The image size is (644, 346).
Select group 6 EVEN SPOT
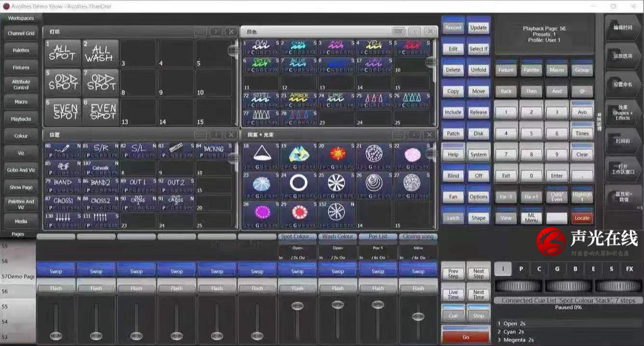click(x=63, y=111)
